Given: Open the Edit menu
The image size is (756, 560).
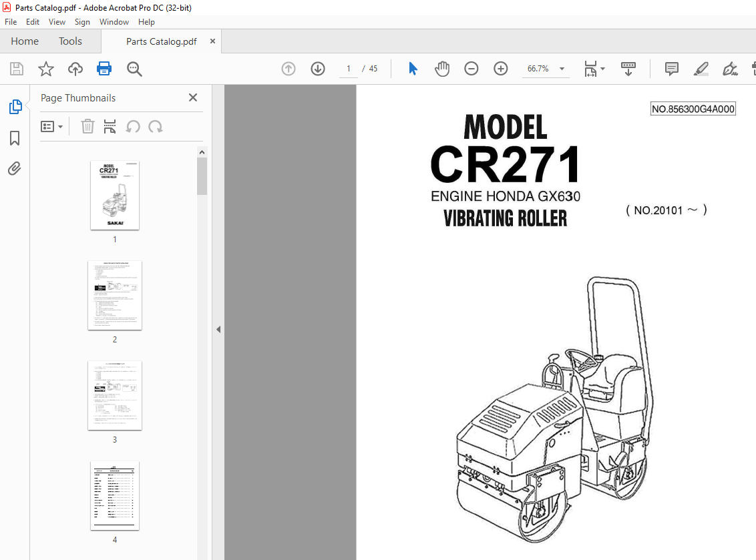Looking at the screenshot, I should (x=33, y=22).
